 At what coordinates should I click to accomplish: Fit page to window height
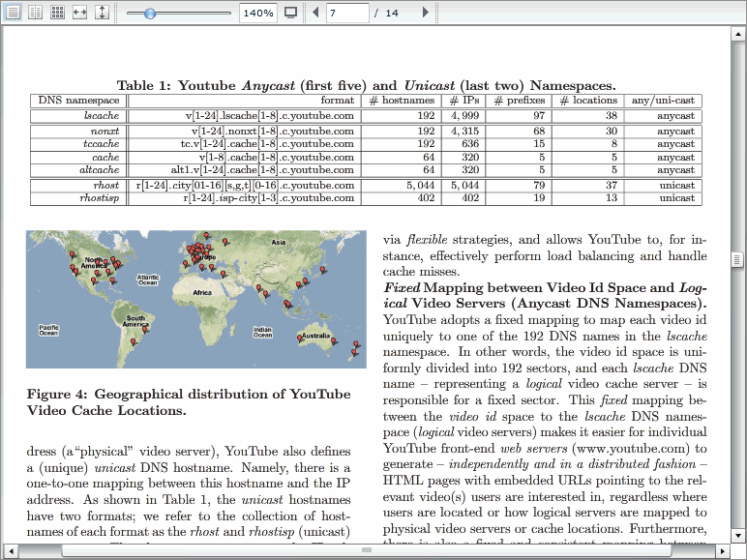[102, 13]
